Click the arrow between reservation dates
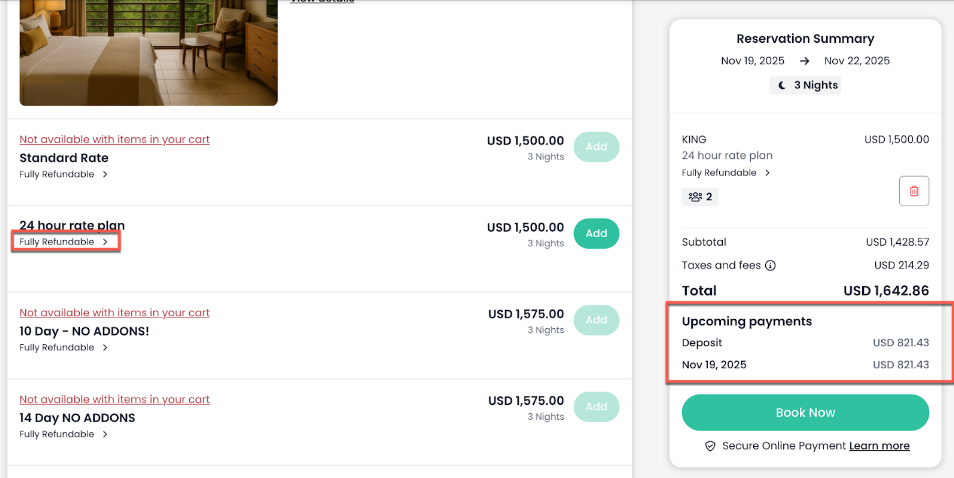954x478 pixels. point(804,61)
